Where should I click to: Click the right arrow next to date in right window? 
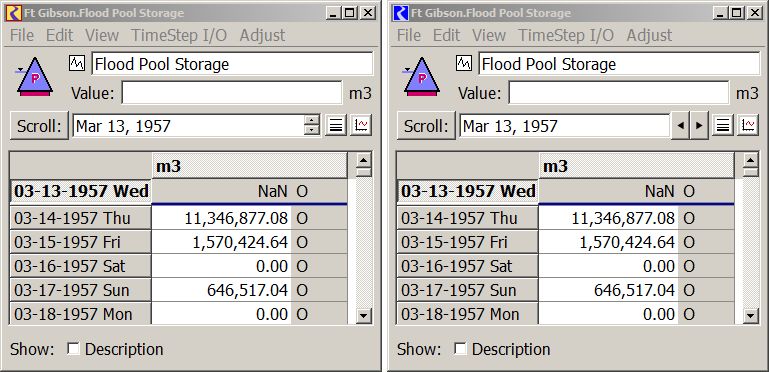click(x=699, y=126)
